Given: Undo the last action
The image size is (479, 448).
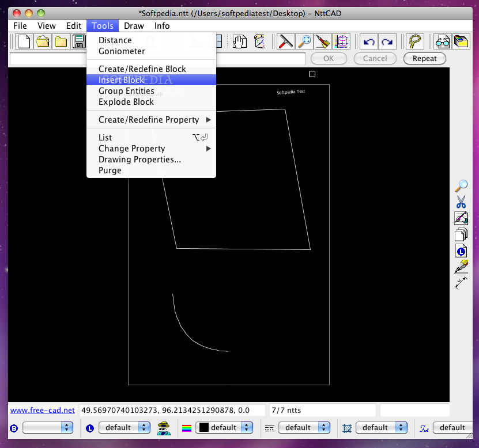Looking at the screenshot, I should (369, 41).
